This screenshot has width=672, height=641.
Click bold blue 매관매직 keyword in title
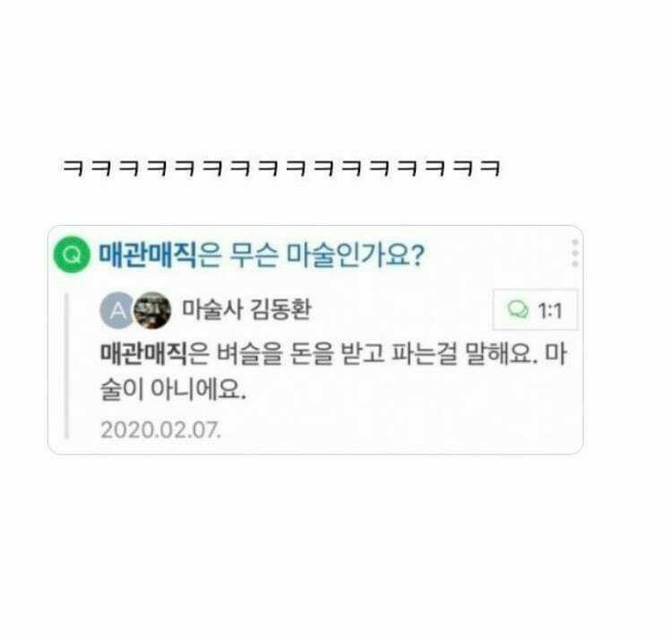point(148,255)
